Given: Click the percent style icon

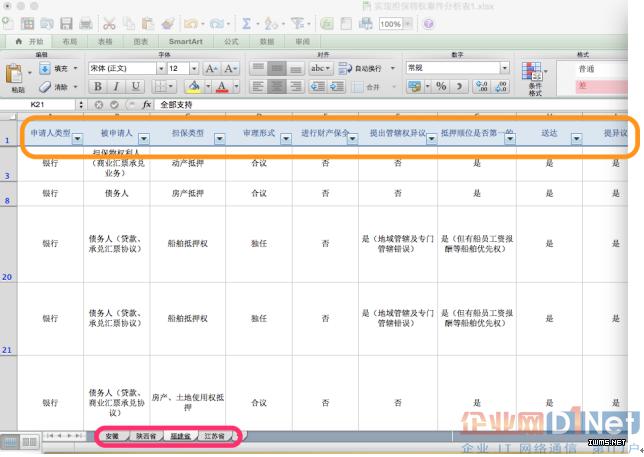Looking at the screenshot, I should [441, 87].
